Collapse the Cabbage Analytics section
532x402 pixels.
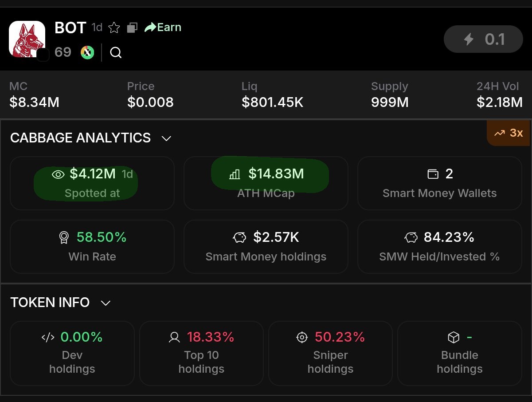pyautogui.click(x=166, y=138)
